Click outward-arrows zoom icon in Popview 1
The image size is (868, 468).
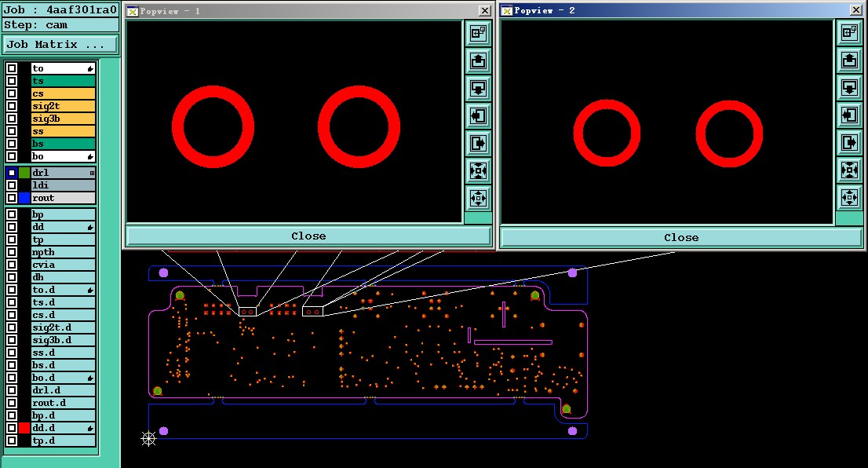point(478,198)
